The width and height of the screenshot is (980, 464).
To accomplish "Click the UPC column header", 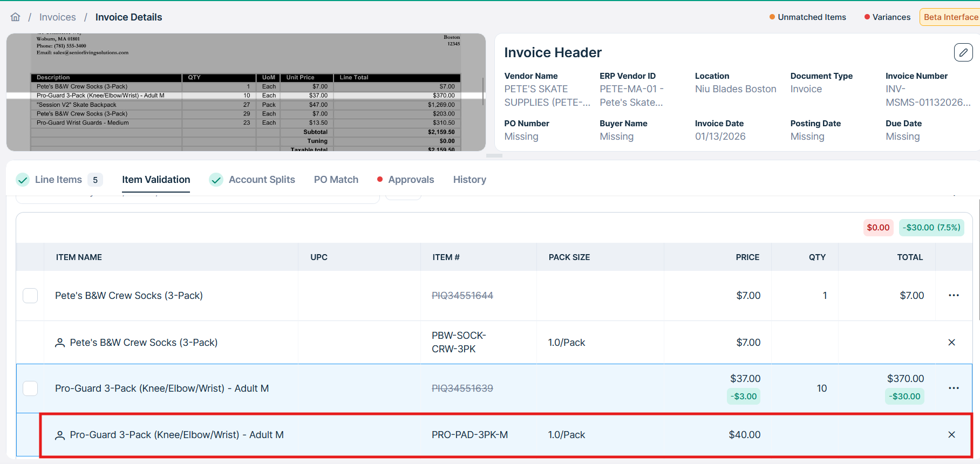I will click(x=319, y=257).
